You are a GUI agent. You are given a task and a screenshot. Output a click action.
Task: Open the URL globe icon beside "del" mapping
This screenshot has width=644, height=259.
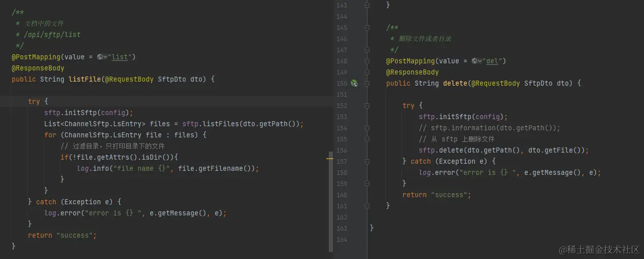(474, 61)
